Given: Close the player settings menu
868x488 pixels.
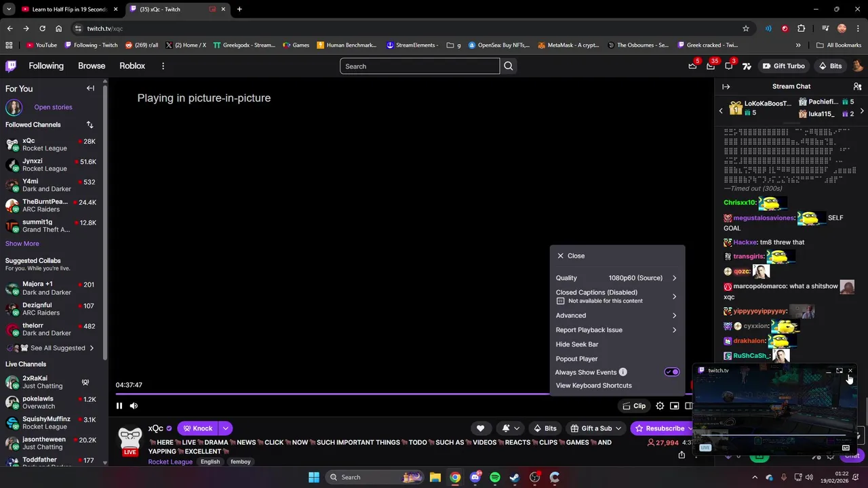Looking at the screenshot, I should coord(571,256).
